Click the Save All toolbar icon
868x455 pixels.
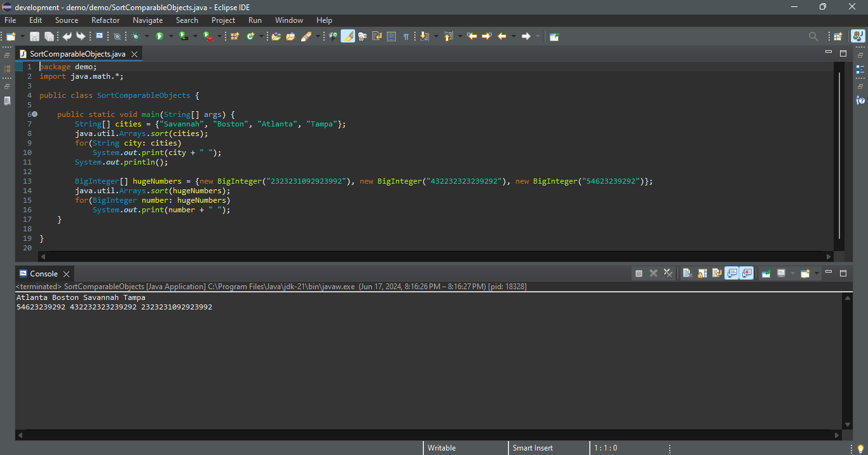pos(49,36)
